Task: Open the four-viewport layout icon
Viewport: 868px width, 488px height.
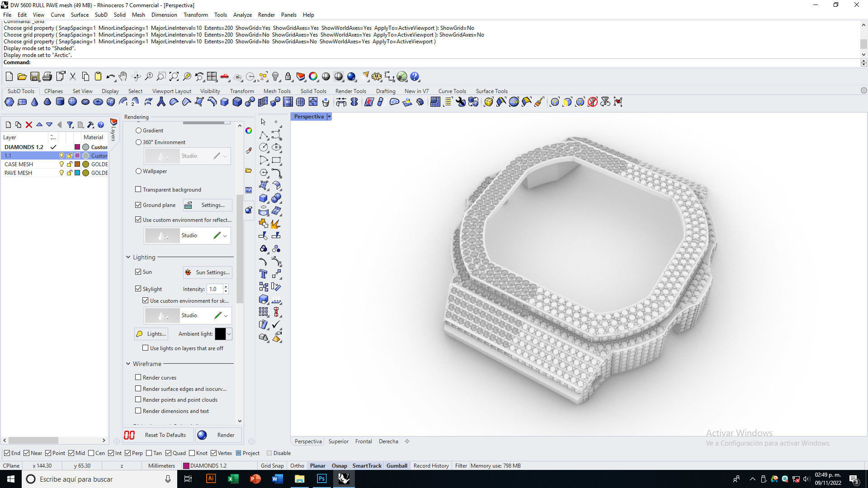Action: 212,76
